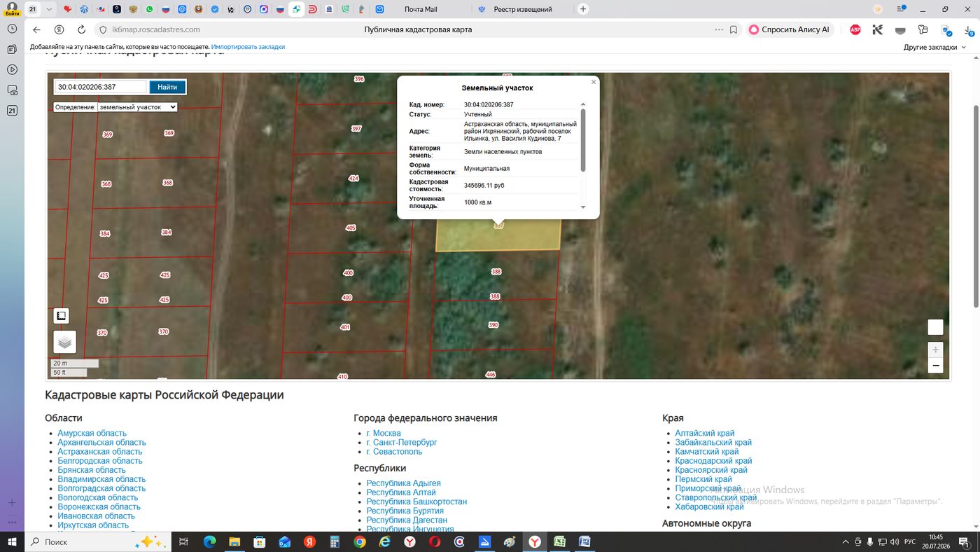Screen dimensions: 980x552
Task: Reload the page with the refresh icon
Action: (x=82, y=29)
